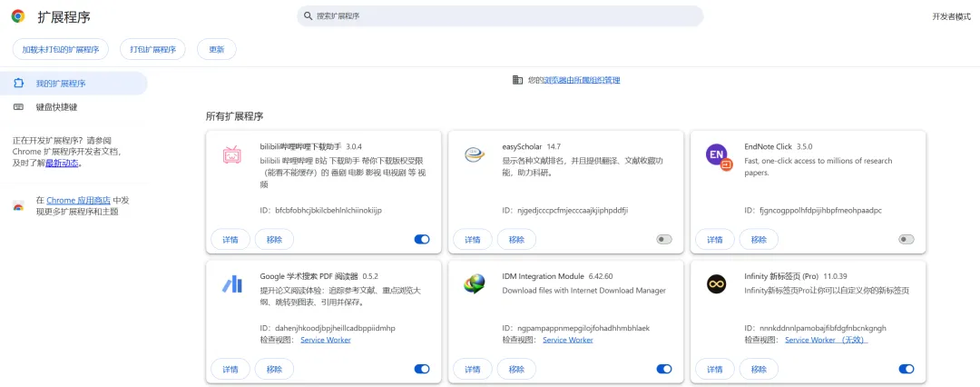Disable the Infinity 新标签页 (Pro) toggle

[906, 369]
